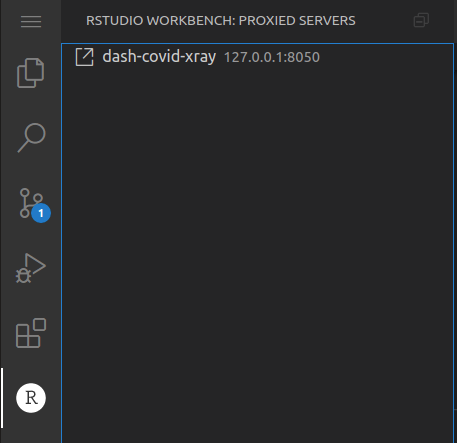
Task: Collapse all in Proxied Servers panel
Action: tap(421, 20)
